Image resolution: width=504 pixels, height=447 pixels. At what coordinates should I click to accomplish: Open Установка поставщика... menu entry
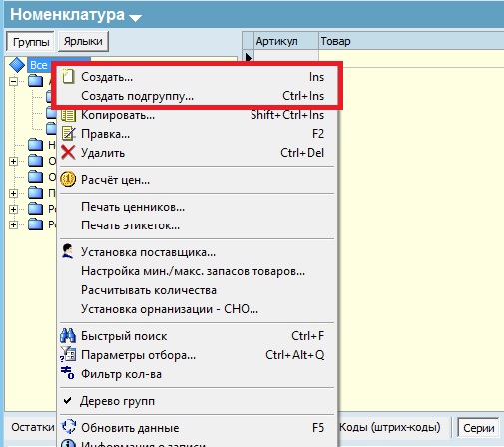197,252
